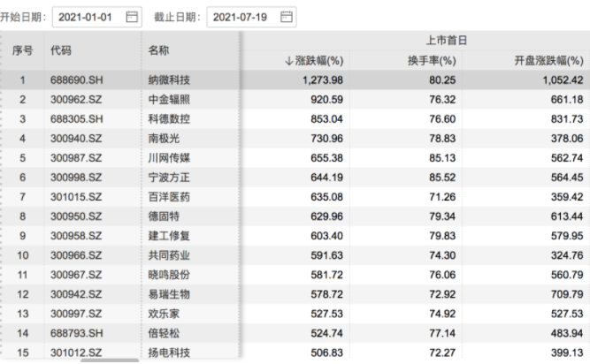Select turnover value 85.13
This screenshot has height=364, width=590.
[442, 158]
